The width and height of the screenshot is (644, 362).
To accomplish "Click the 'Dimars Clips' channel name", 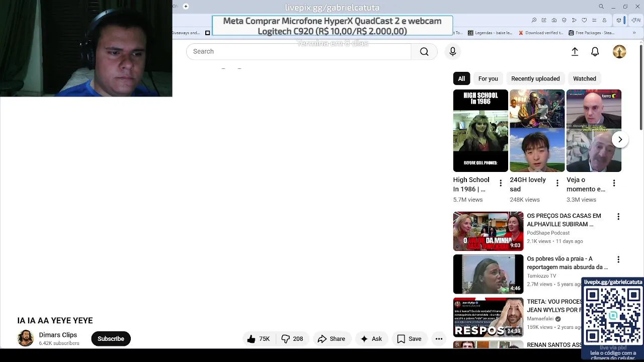I will (x=58, y=335).
